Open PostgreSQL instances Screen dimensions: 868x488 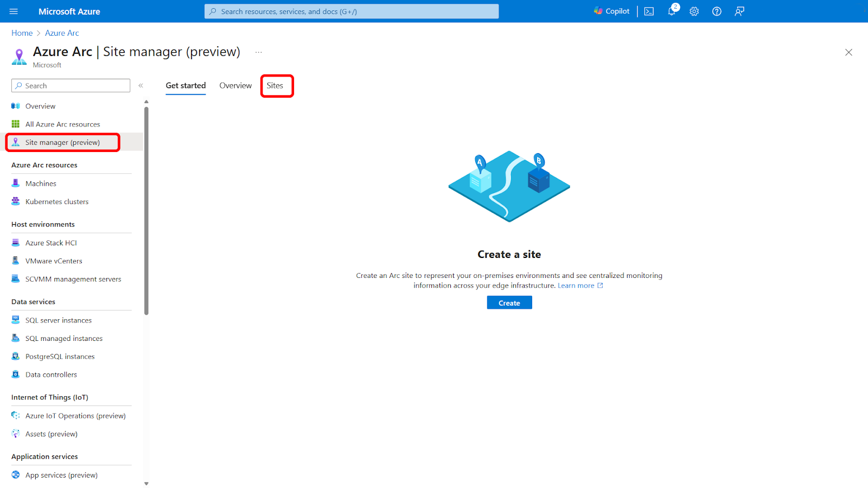click(x=60, y=357)
